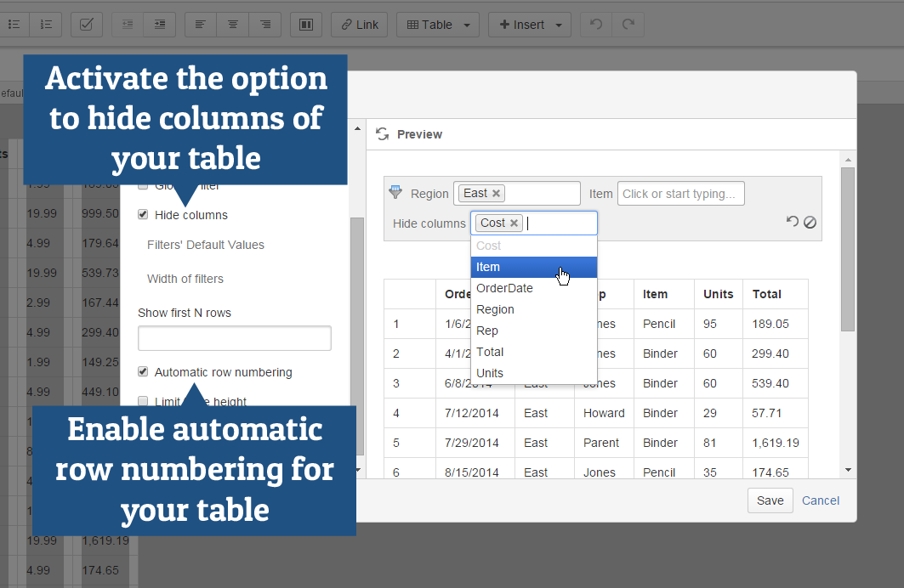Select Total in the dropdown list
The height and width of the screenshot is (588, 904).
[534, 352]
